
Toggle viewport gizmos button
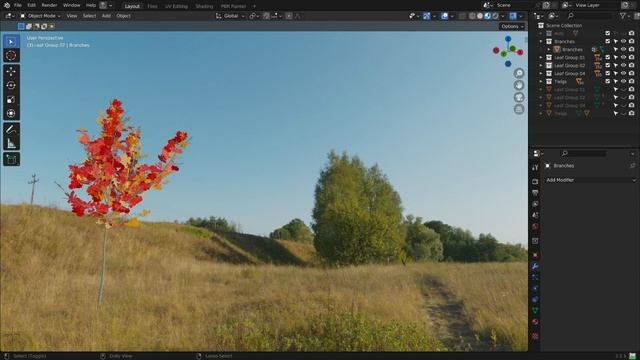click(x=427, y=16)
